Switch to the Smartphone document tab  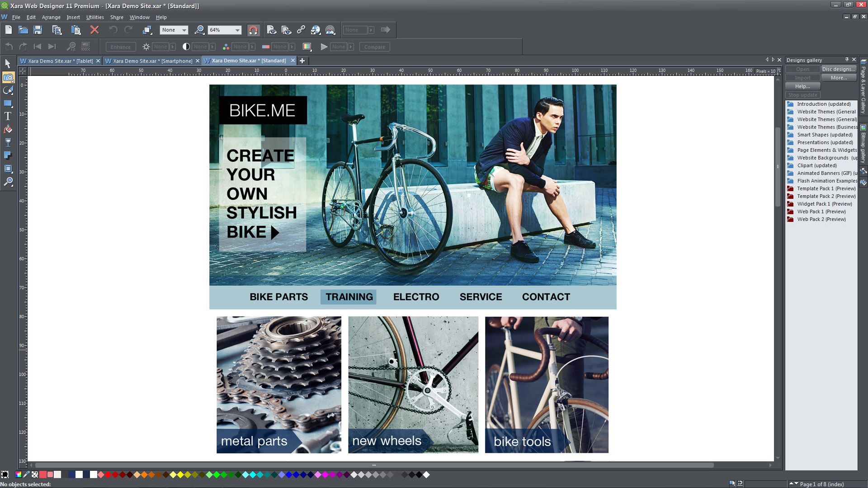click(x=152, y=61)
